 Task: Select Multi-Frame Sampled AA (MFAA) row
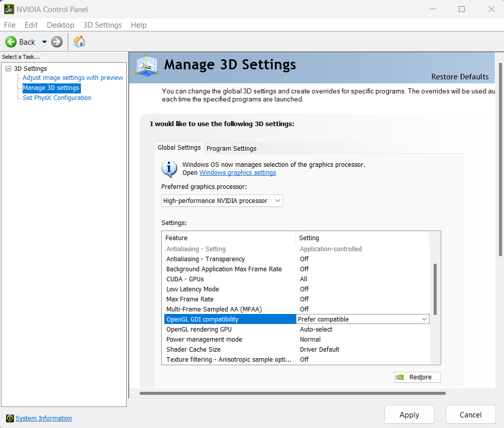coord(296,309)
